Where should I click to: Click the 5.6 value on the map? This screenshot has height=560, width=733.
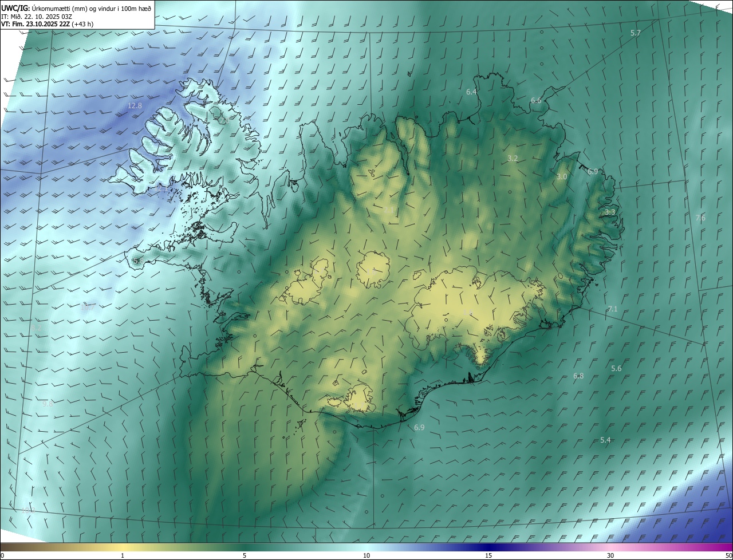pyautogui.click(x=616, y=369)
